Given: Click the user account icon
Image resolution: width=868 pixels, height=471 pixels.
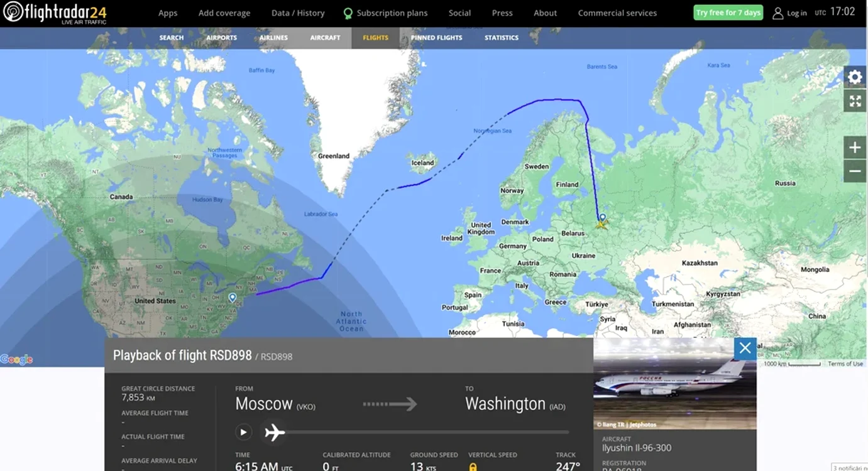Looking at the screenshot, I should 777,13.
